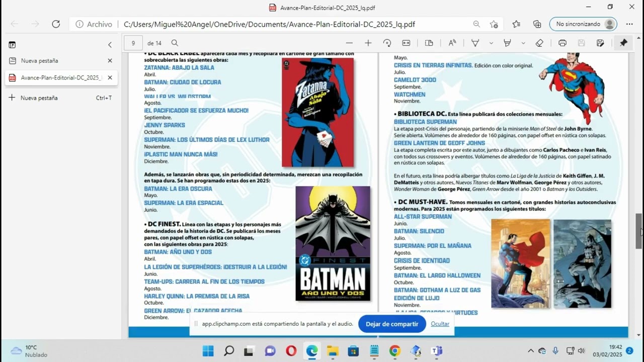The width and height of the screenshot is (644, 362).
Task: Click the All-Star Superman cover image
Action: [521, 263]
